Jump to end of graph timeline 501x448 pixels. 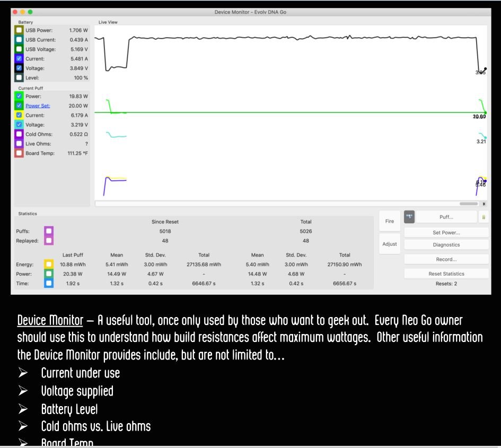[484, 204]
